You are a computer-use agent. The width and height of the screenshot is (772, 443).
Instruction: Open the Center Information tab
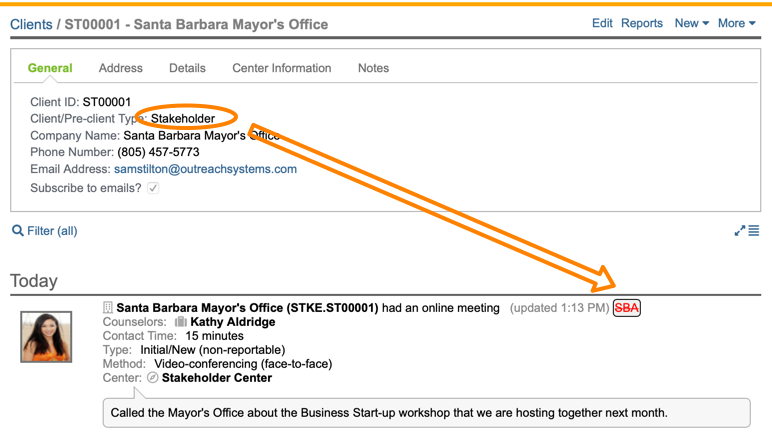point(282,68)
